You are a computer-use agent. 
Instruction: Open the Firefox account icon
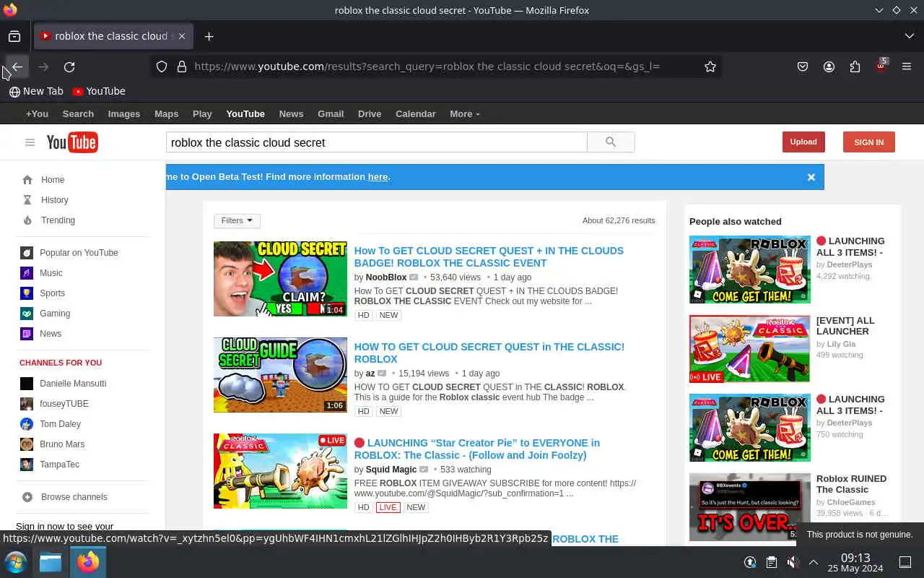coord(829,66)
